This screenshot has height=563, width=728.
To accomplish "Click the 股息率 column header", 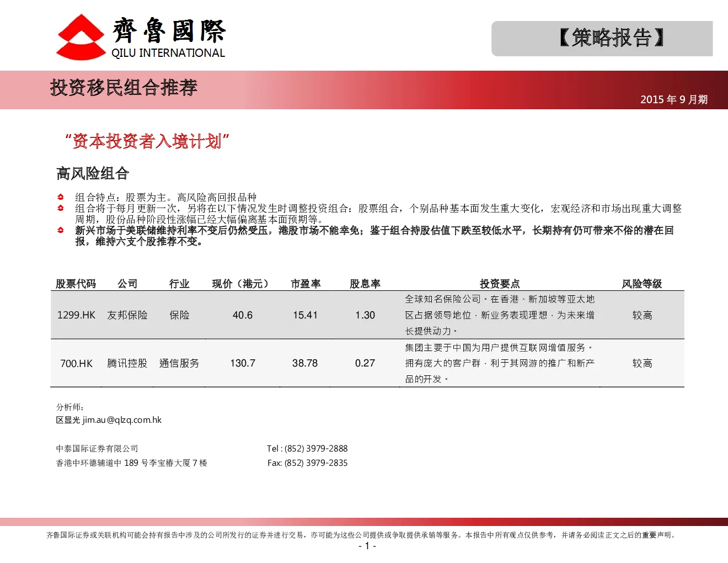I will 365,284.
